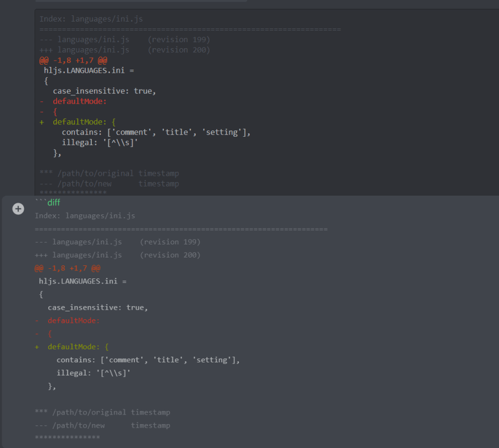Click the "```diff" opening line in the message draft
This screenshot has height=448, width=499.
(48, 202)
